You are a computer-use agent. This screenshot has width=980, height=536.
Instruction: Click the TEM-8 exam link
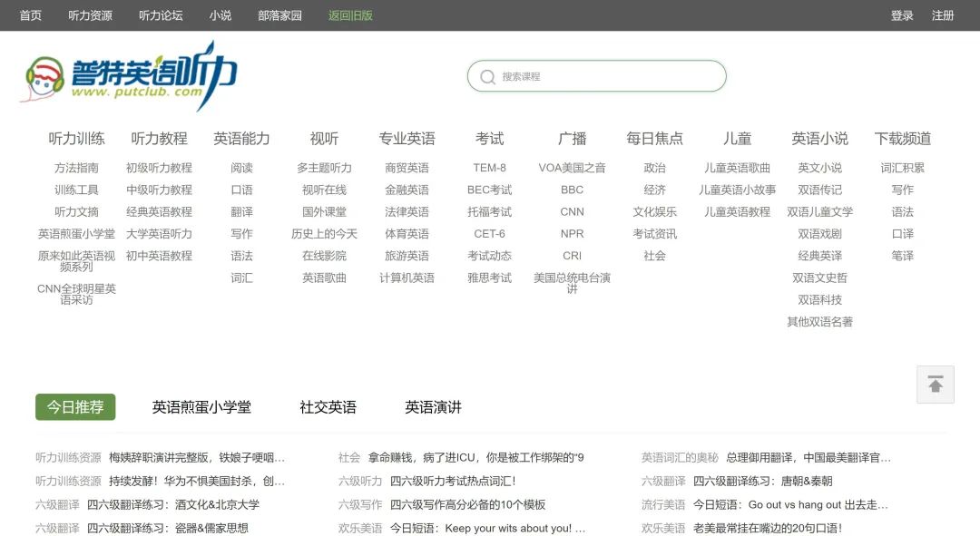(489, 168)
